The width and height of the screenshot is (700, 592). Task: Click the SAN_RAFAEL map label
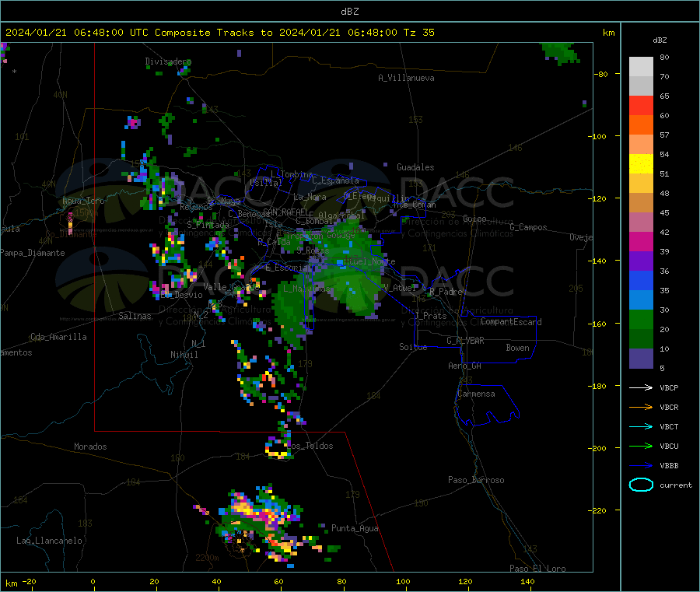[285, 212]
